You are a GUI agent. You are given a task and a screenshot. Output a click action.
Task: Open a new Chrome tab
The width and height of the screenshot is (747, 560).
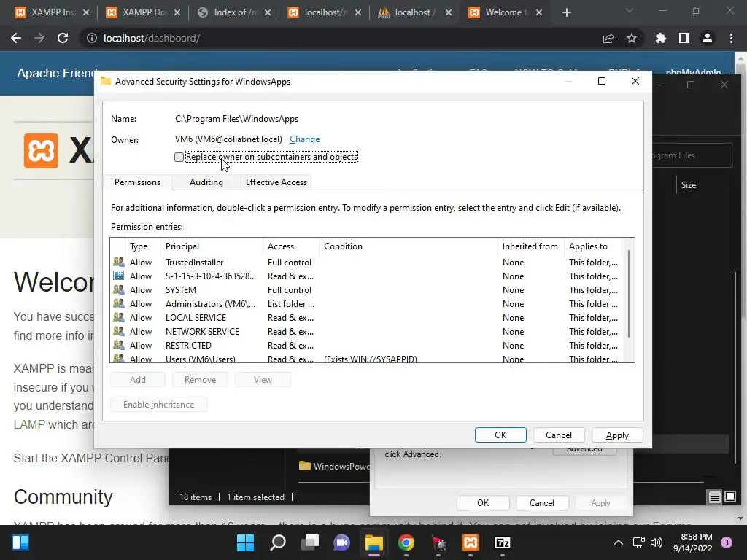[x=566, y=12]
